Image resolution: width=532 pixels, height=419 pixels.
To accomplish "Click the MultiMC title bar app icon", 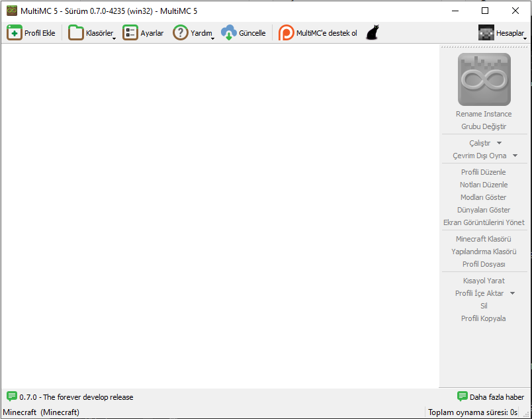I will 12,11.
